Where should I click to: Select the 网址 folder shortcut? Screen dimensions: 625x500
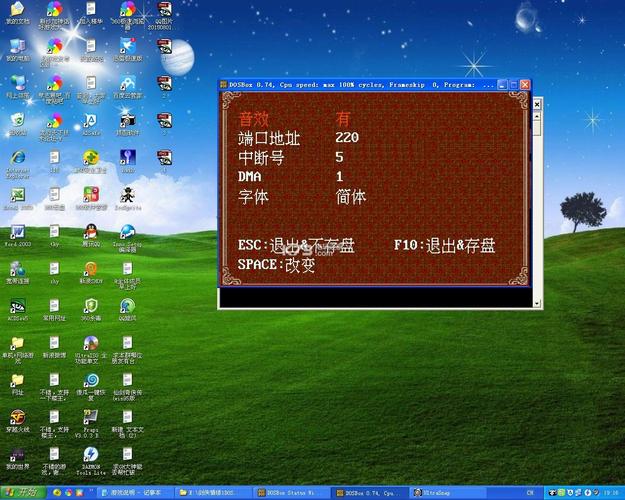click(x=18, y=384)
